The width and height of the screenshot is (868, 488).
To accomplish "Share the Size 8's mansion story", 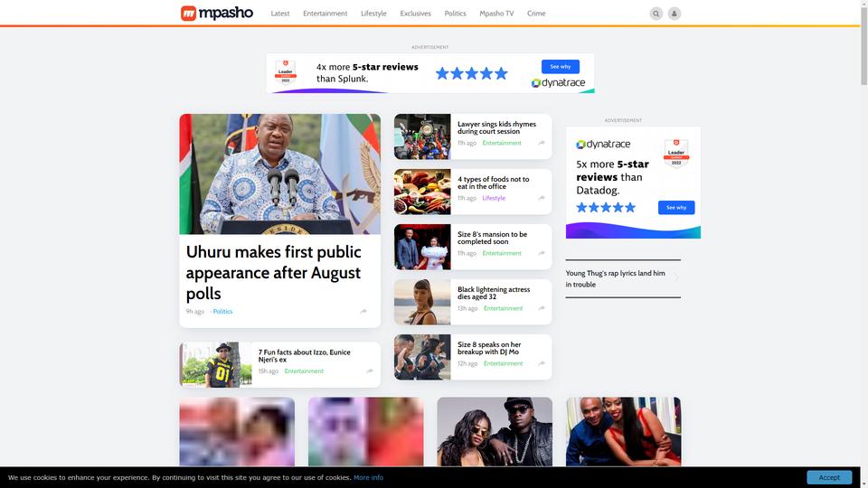I will point(542,253).
